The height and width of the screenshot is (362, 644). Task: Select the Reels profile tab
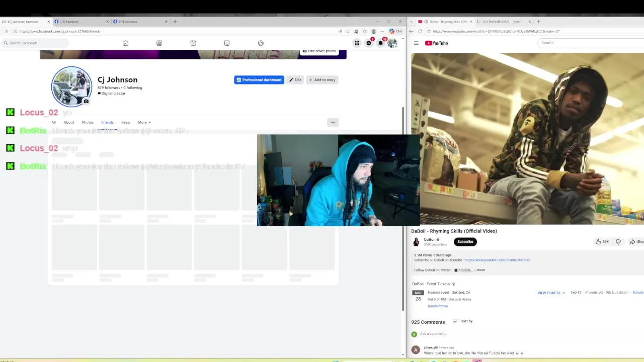tap(126, 122)
